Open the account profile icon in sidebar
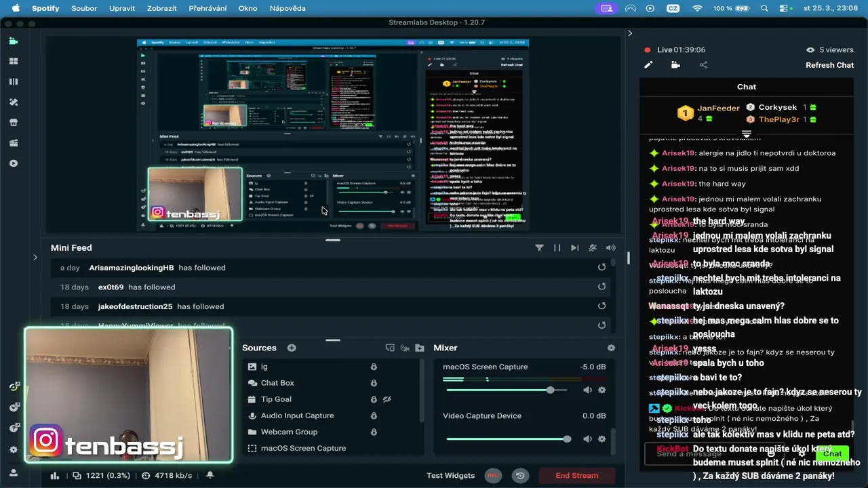The height and width of the screenshot is (488, 868). pyautogui.click(x=14, y=472)
